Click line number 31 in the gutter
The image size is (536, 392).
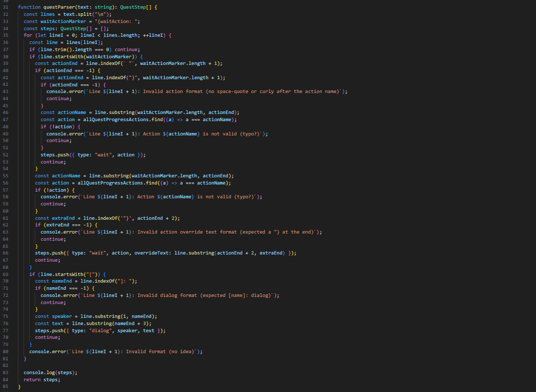(5, 7)
